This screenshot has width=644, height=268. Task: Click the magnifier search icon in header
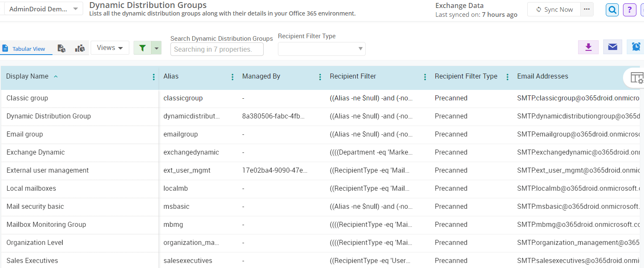613,10
